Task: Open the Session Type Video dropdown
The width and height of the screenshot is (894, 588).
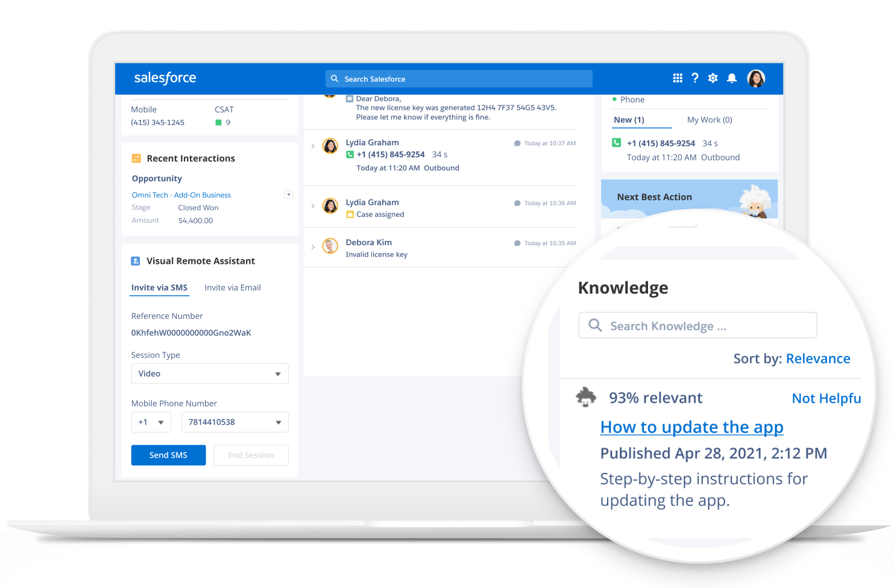Action: click(209, 374)
